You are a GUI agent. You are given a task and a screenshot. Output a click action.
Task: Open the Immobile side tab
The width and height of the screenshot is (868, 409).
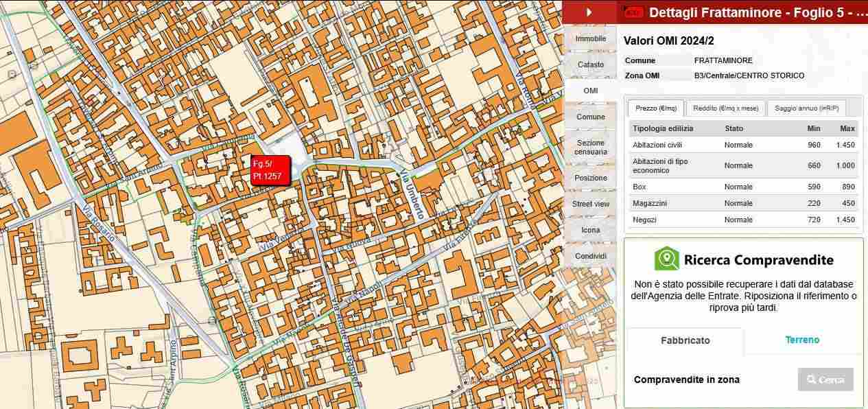pos(590,39)
